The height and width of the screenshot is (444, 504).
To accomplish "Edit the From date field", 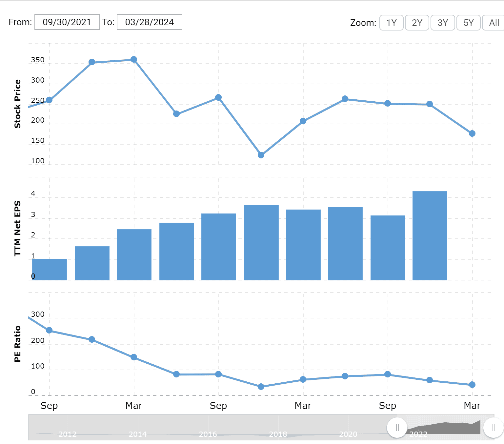I will (67, 22).
